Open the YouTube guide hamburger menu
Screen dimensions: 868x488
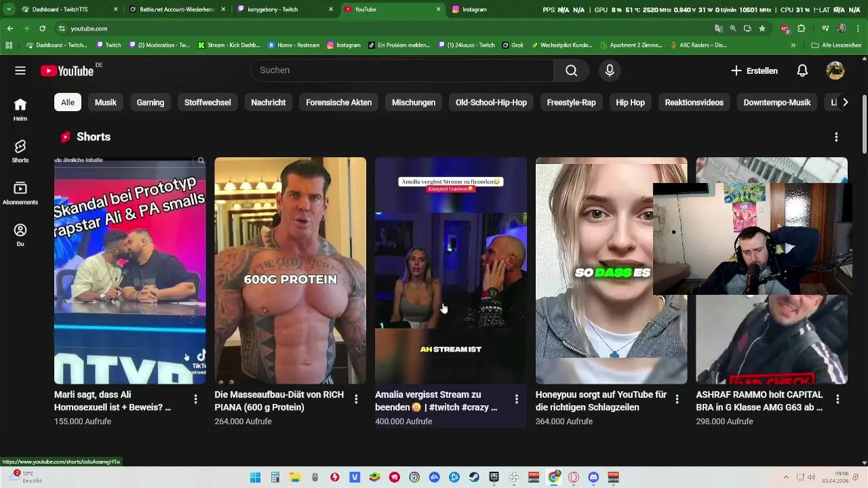[x=20, y=70]
